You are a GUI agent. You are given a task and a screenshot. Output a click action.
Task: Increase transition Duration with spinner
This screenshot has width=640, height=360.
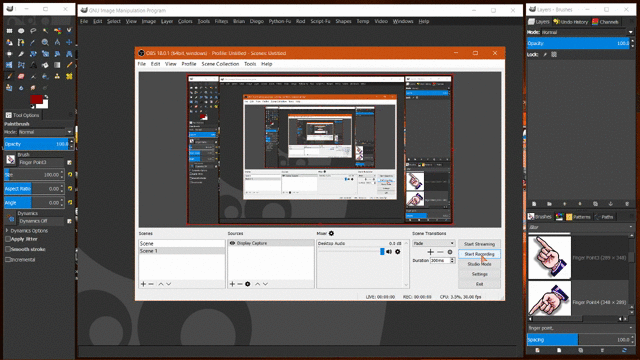tap(452, 259)
